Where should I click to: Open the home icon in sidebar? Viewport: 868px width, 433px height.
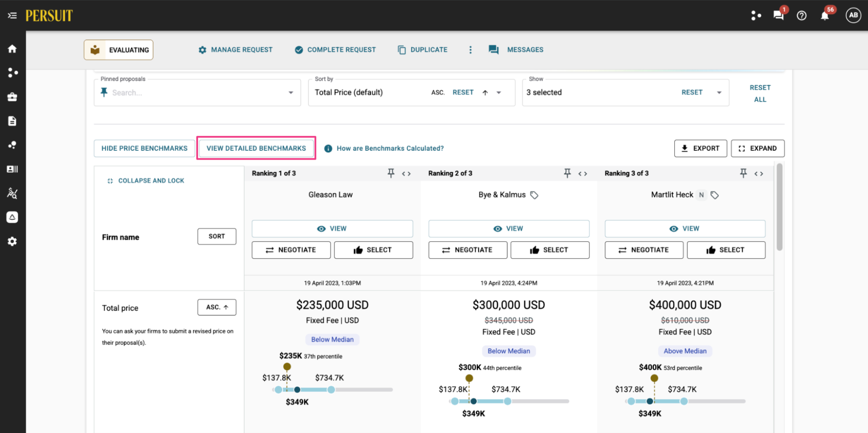click(x=12, y=49)
